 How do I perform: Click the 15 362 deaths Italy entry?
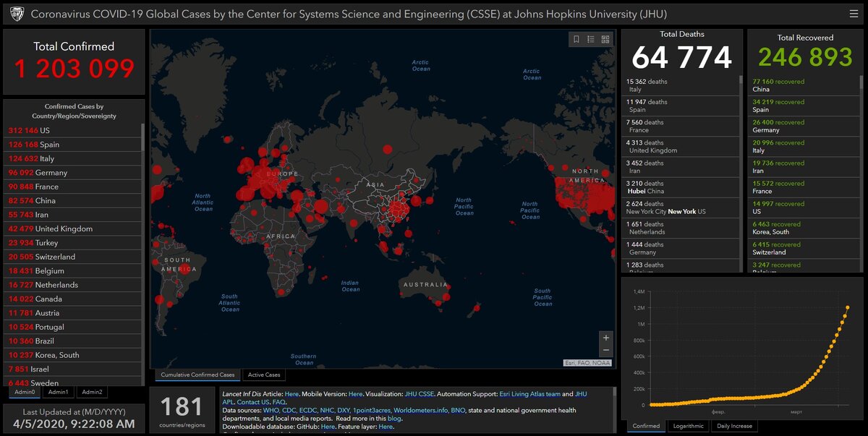(680, 85)
